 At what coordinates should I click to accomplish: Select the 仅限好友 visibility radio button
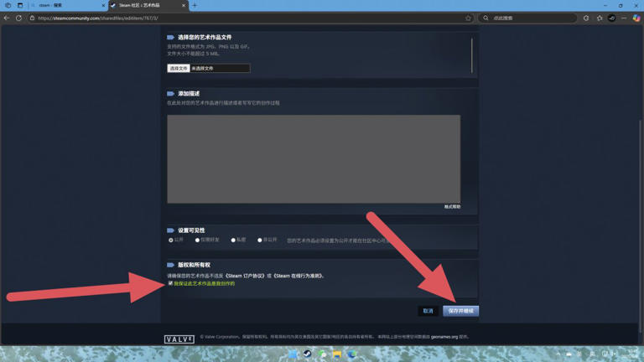[x=197, y=240]
